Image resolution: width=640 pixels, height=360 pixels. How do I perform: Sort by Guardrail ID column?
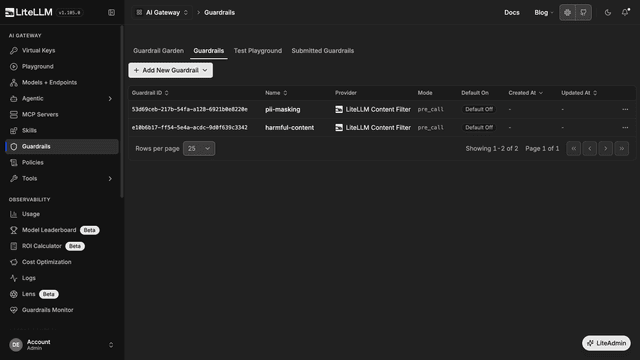pyautogui.click(x=150, y=93)
